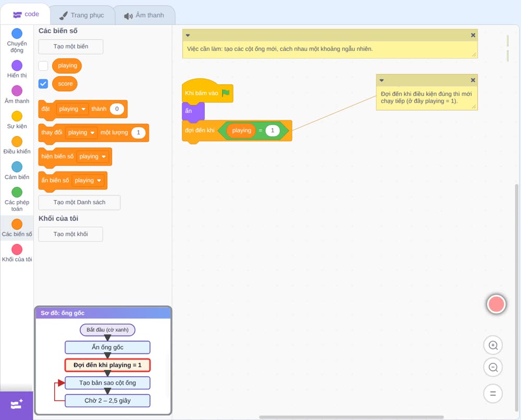Click the number 1 in the equals operator
Image resolution: width=521 pixels, height=420 pixels.
(272, 130)
